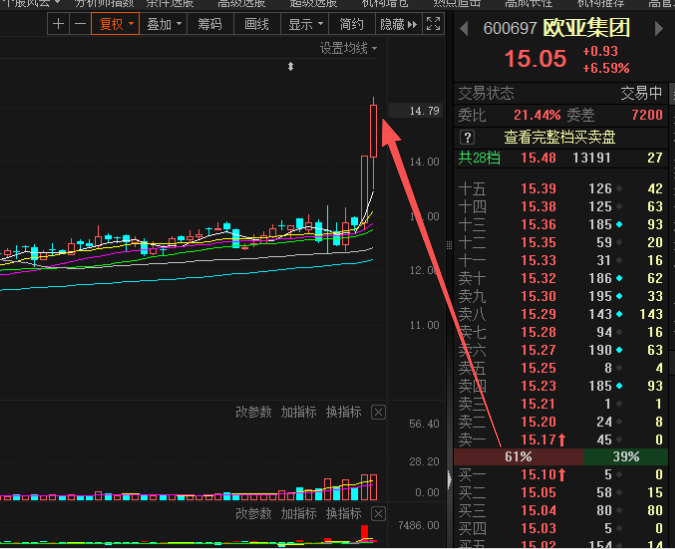
Task: Click 共28档 order depth label
Action: (x=479, y=158)
